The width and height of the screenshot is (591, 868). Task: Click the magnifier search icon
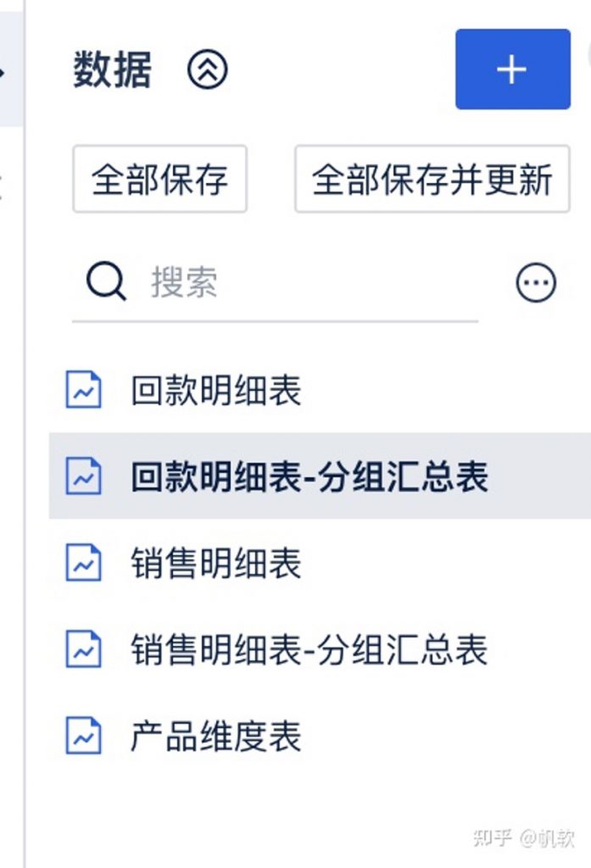pyautogui.click(x=106, y=281)
